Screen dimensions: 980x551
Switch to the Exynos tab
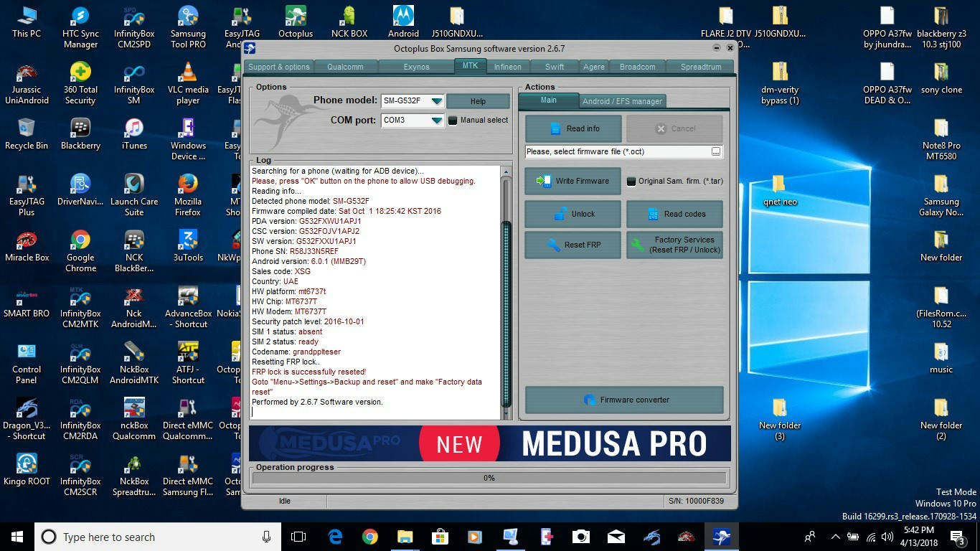(416, 67)
